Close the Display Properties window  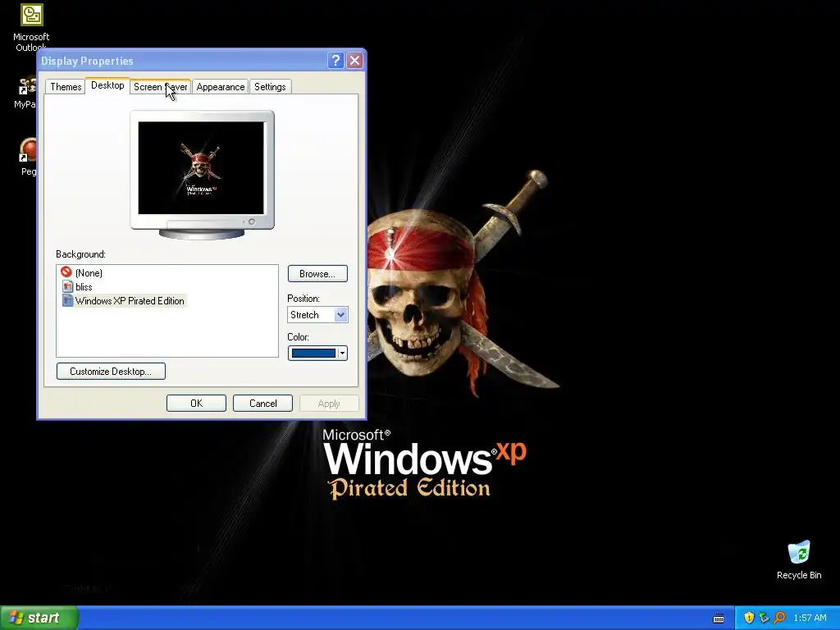[354, 61]
